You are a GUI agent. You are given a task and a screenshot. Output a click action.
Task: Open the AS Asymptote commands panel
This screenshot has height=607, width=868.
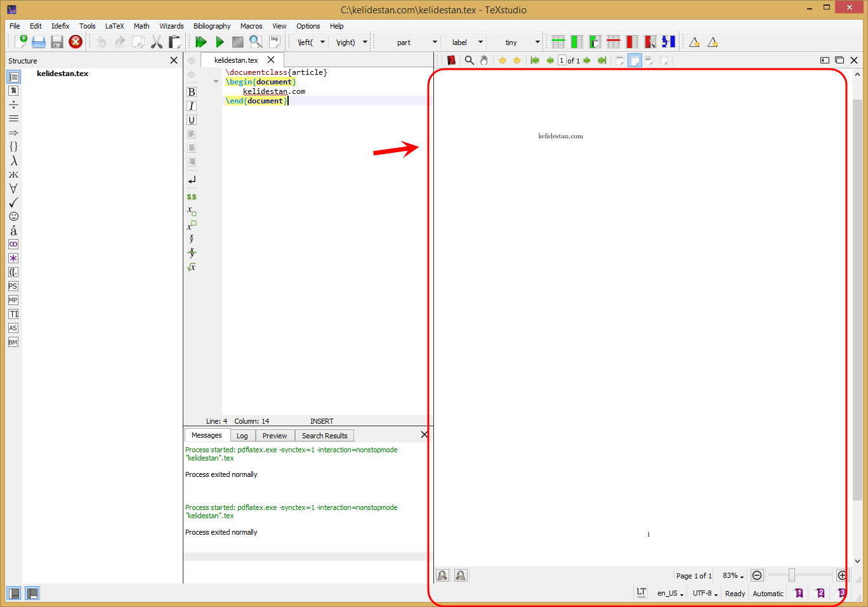click(x=13, y=328)
